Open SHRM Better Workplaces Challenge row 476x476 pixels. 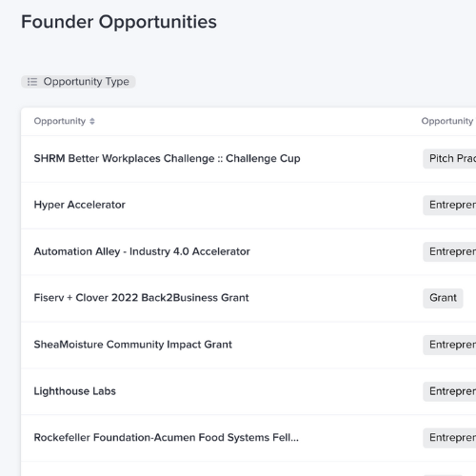point(167,158)
